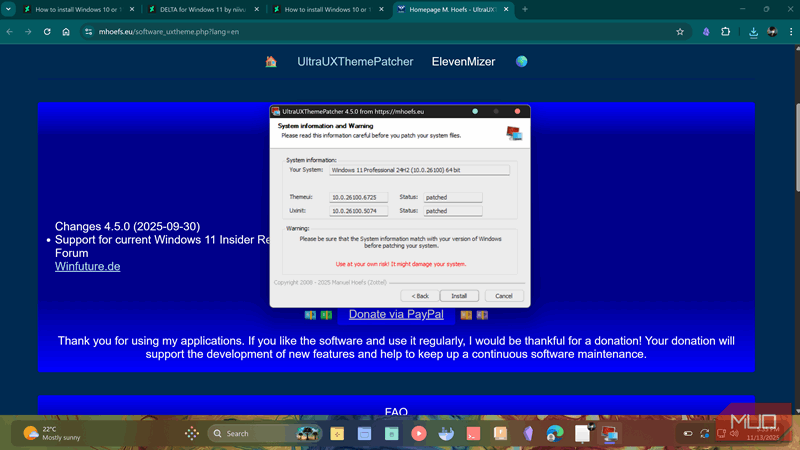Expand the tab search dropdown arrow
The image size is (800, 450).
pyautogui.click(x=8, y=9)
